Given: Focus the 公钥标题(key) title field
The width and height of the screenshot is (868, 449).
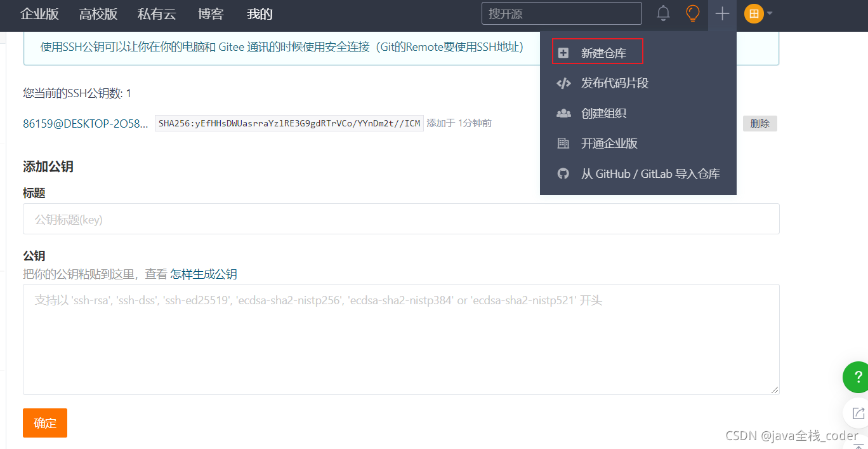Looking at the screenshot, I should [x=401, y=219].
